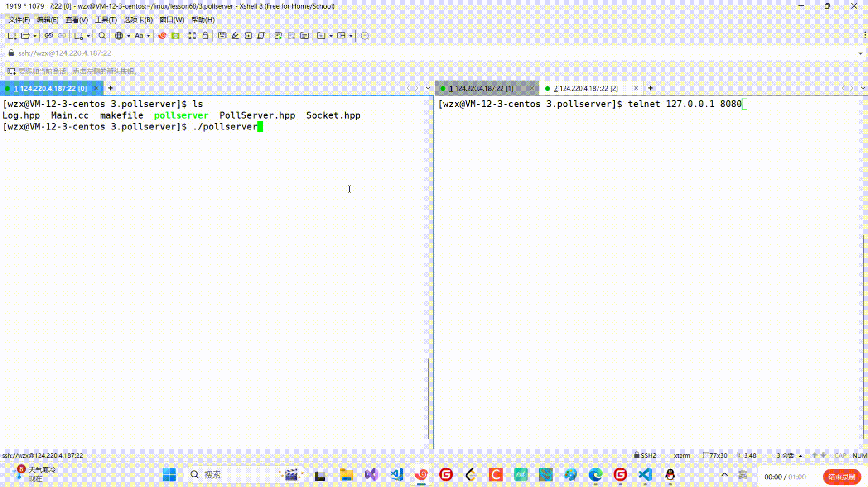The width and height of the screenshot is (868, 487).
Task: Click the padlock lock-screen toolbar icon
Action: click(x=205, y=36)
